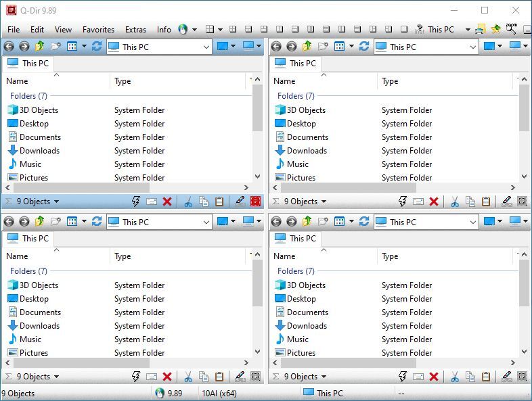
Task: Select Pictures in bottom-left pane
Action: (x=28, y=353)
